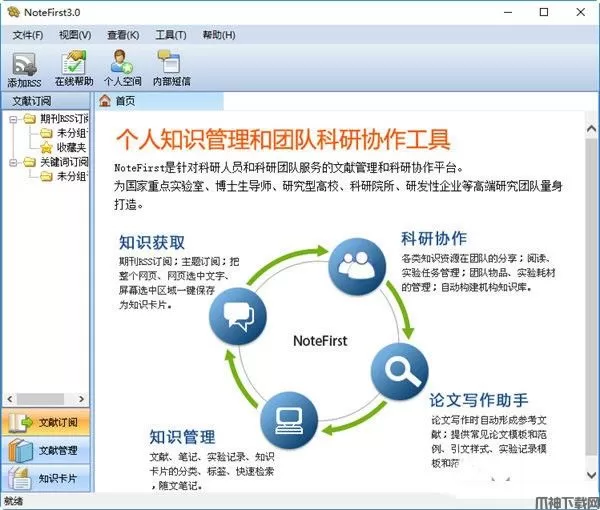Click the tree panel horizontal scrollbar thumb

point(40,399)
